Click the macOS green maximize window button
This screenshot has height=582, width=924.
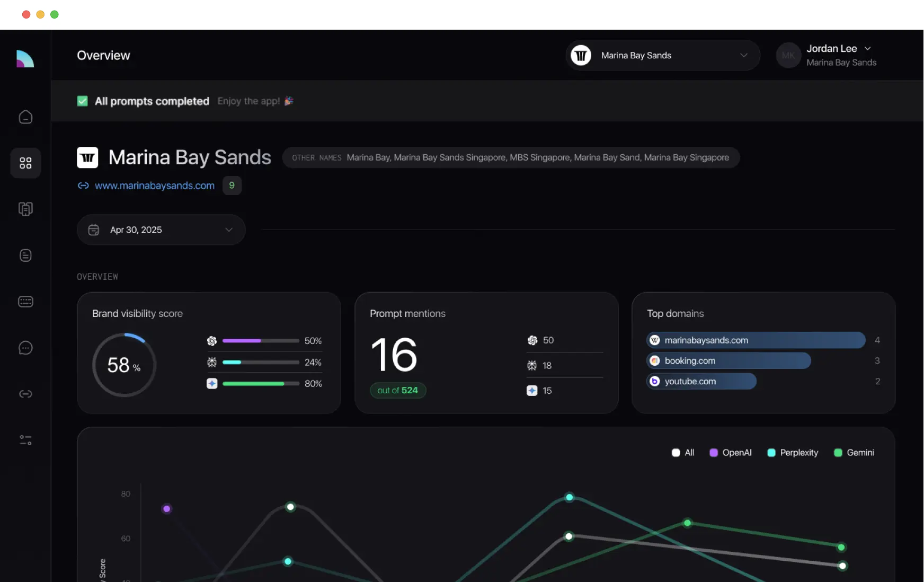tap(54, 14)
